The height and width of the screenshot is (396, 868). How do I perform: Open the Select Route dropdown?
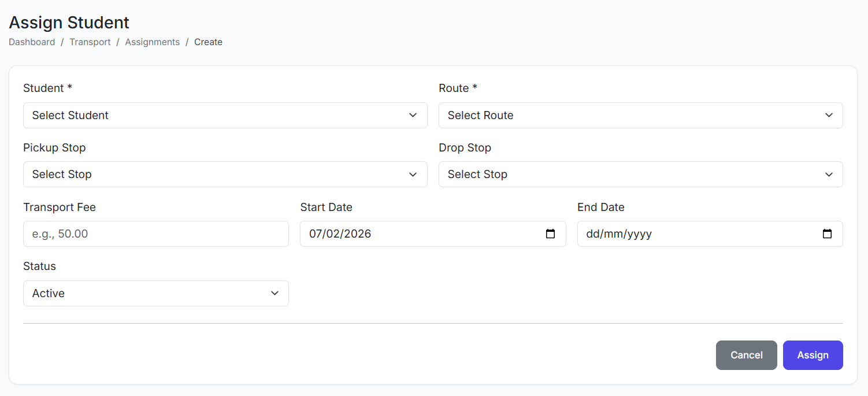click(x=640, y=116)
